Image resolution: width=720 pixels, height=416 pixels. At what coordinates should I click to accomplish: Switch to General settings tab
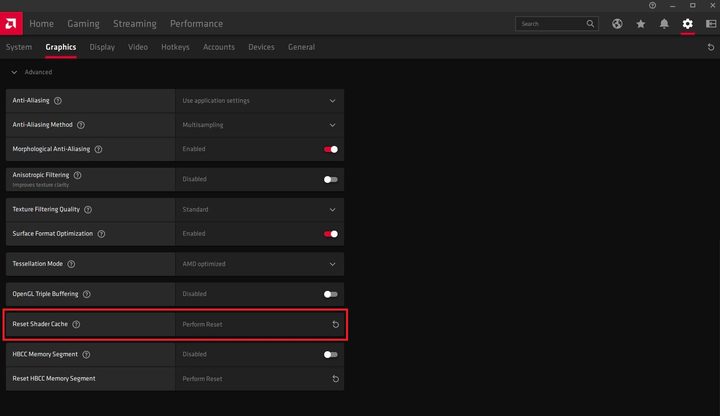301,47
